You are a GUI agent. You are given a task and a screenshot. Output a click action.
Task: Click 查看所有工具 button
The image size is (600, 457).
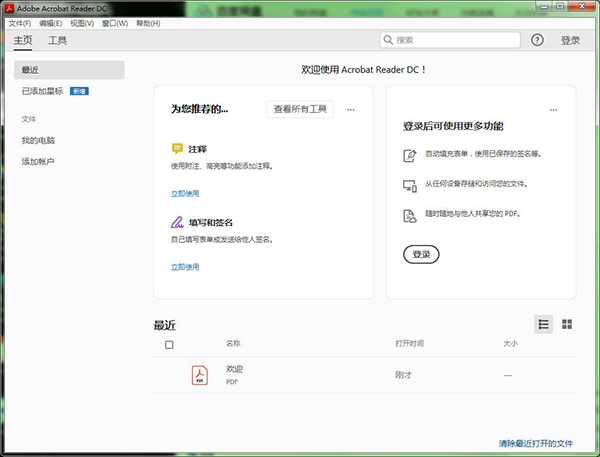300,109
